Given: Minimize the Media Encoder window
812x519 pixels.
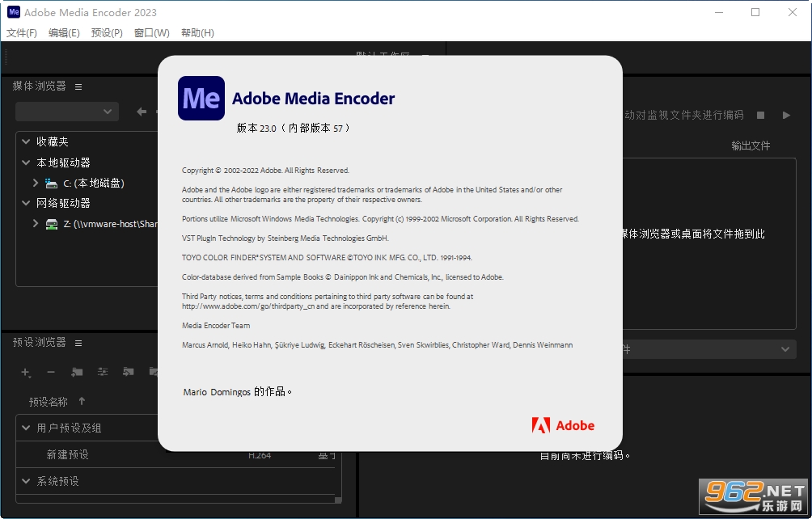Looking at the screenshot, I should click(x=719, y=12).
